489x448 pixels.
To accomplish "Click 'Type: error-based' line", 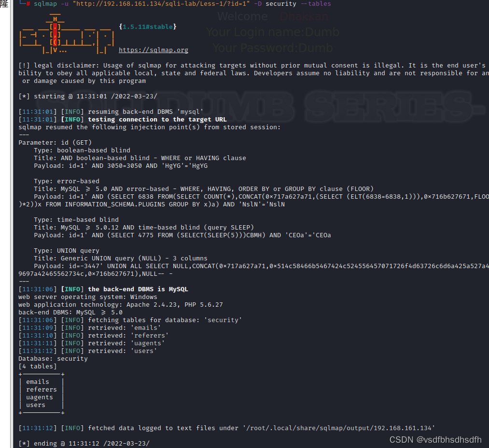I will point(67,181).
